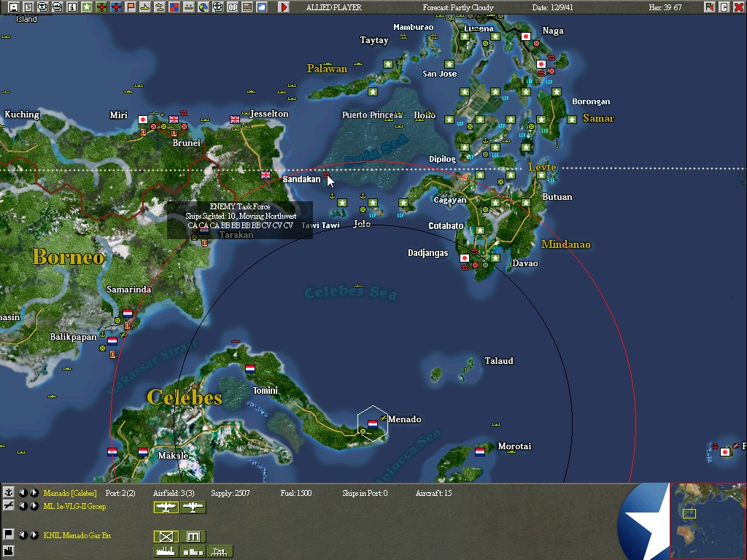Select the fortification unit button next to infantry
Viewport: 747px width, 560px height.
click(x=193, y=537)
